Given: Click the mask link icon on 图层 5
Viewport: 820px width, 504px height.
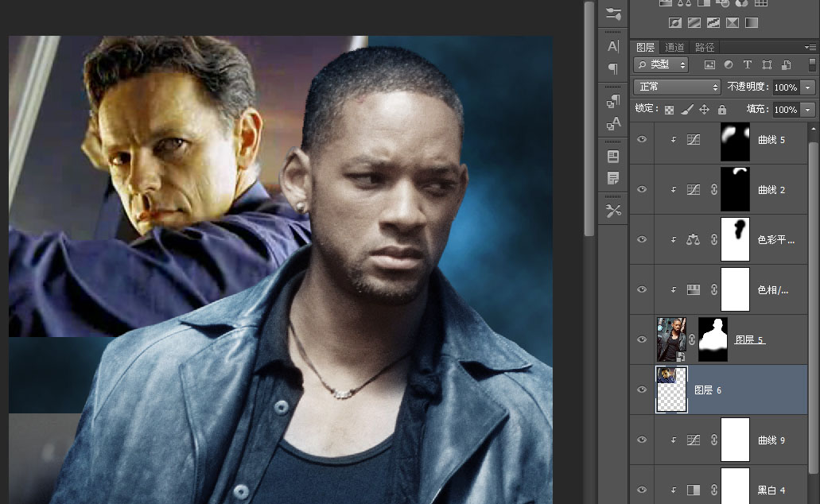Looking at the screenshot, I should (692, 339).
